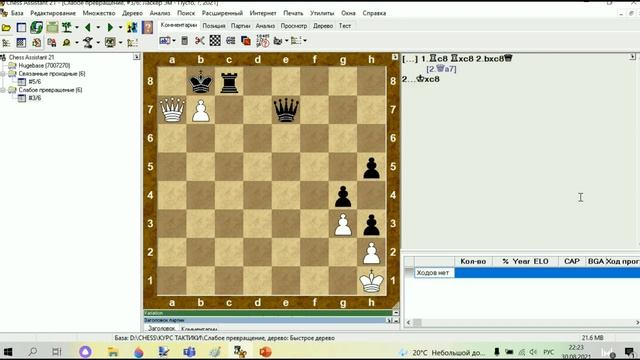Click the CAP column header
The image size is (640, 360).
click(571, 262)
